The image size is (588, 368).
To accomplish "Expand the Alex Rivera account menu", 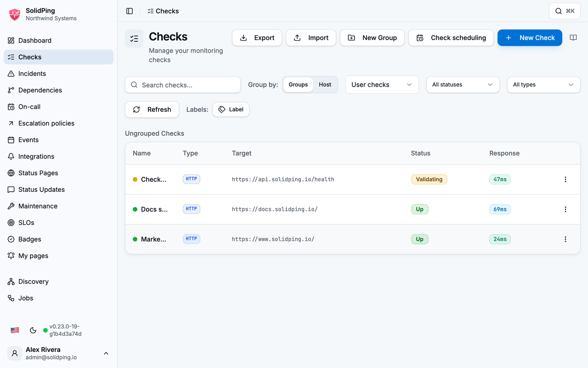I will tap(59, 353).
